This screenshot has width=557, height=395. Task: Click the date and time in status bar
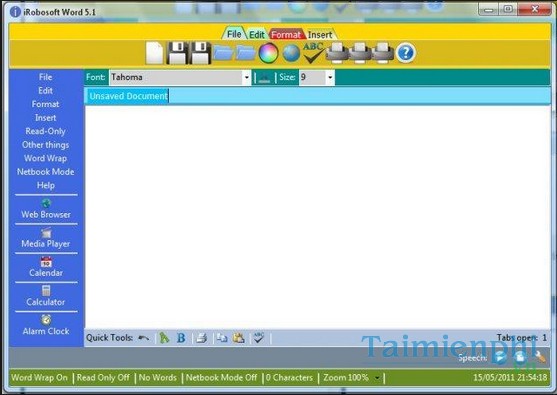coord(510,378)
